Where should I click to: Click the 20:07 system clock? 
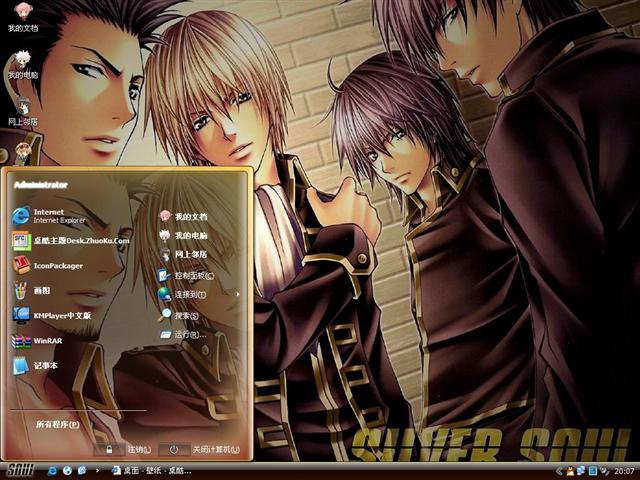click(624, 471)
